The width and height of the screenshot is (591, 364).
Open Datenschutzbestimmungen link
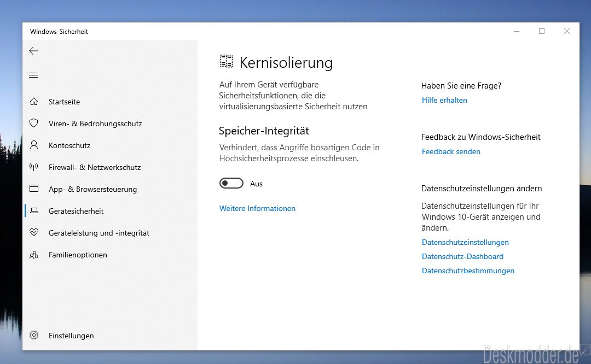(468, 271)
